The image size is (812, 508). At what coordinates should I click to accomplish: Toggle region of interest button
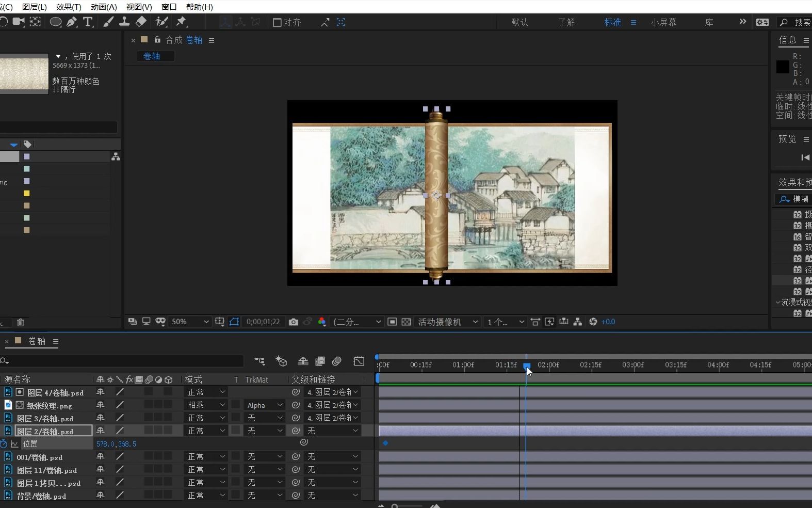[392, 322]
